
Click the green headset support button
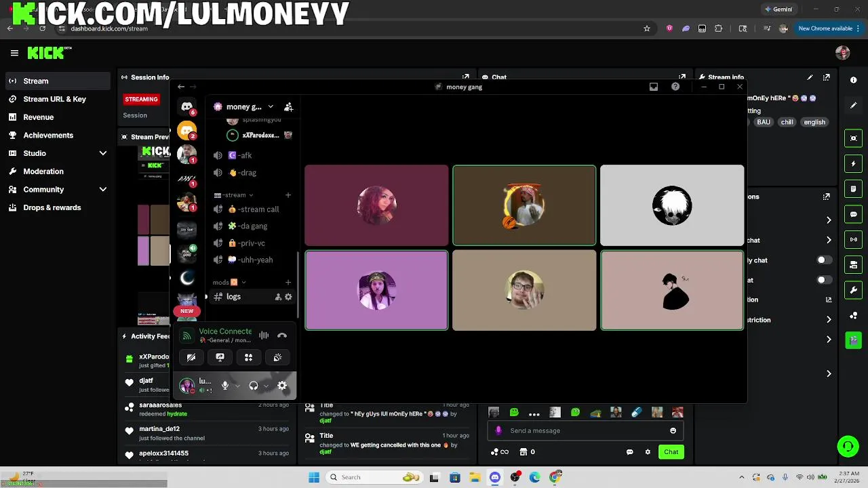[x=848, y=446]
